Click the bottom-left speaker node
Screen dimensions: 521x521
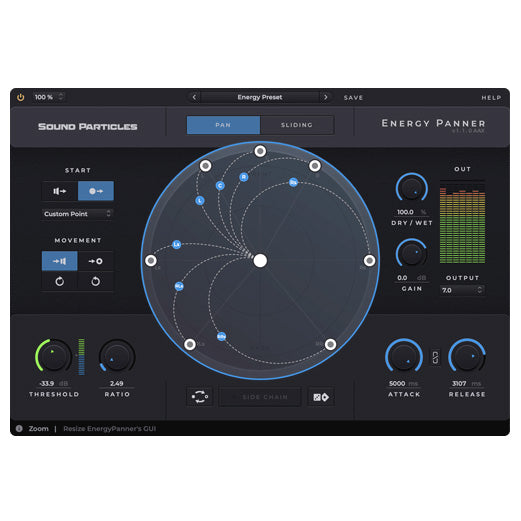pos(190,344)
